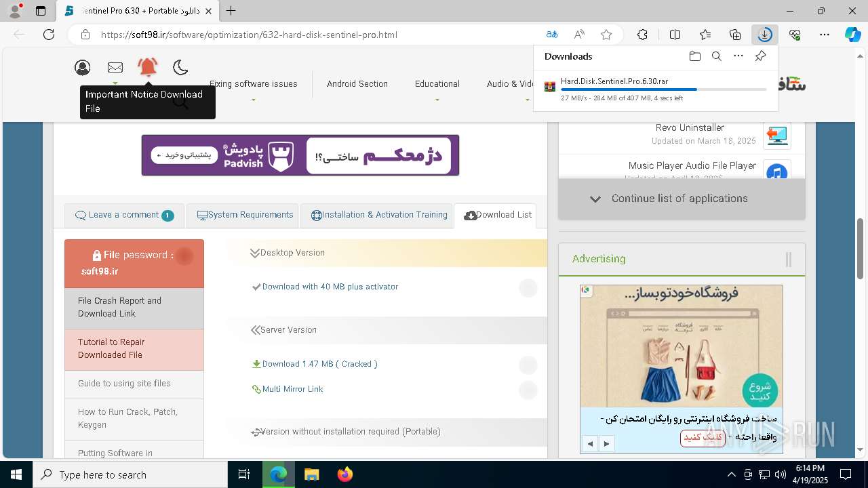
Task: Show hidden system tray icons
Action: 731,474
